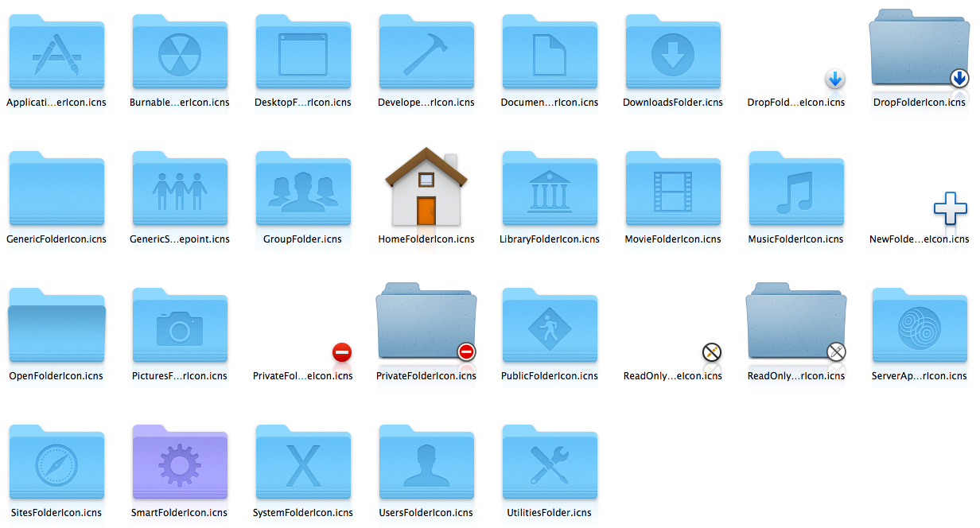Select the plain GenericFolderIcon folder
Image resolution: width=980 pixels, height=528 pixels.
(56, 188)
